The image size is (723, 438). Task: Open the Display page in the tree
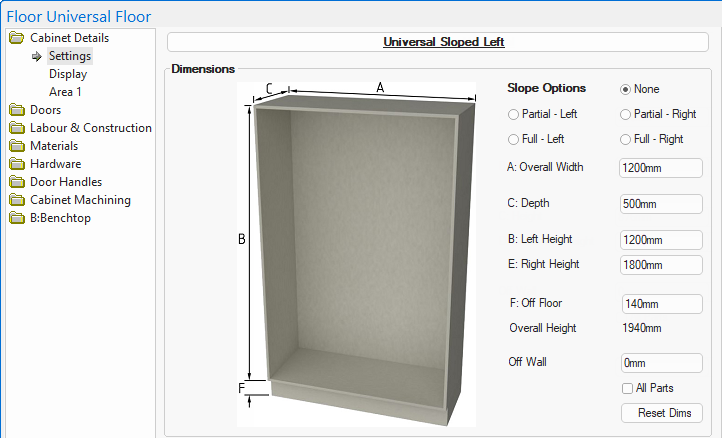pyautogui.click(x=68, y=74)
